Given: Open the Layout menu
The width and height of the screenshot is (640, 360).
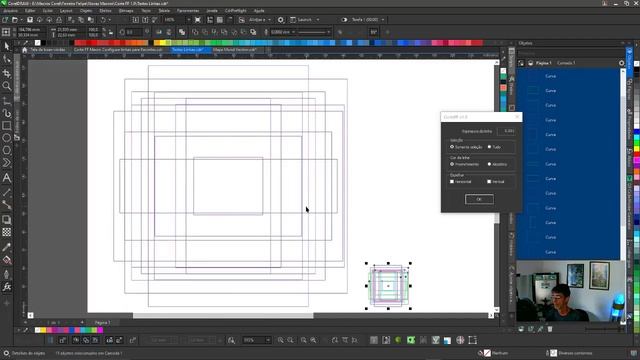Looking at the screenshot, I should (x=66, y=11).
